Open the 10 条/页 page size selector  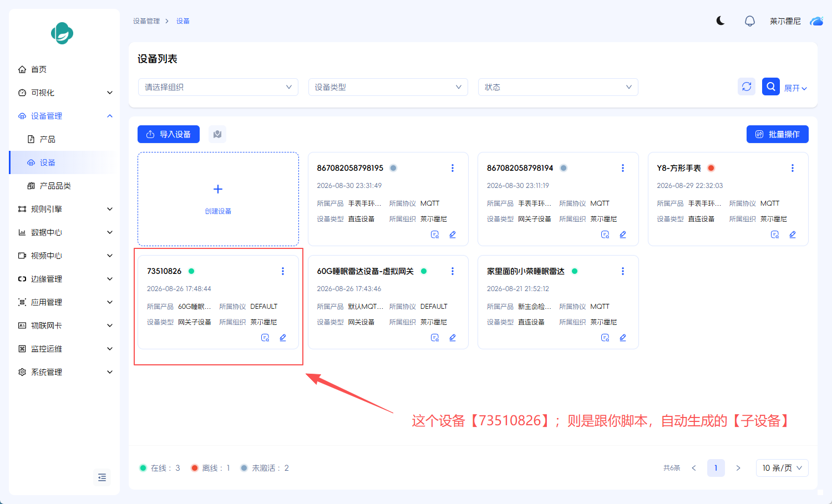point(782,468)
